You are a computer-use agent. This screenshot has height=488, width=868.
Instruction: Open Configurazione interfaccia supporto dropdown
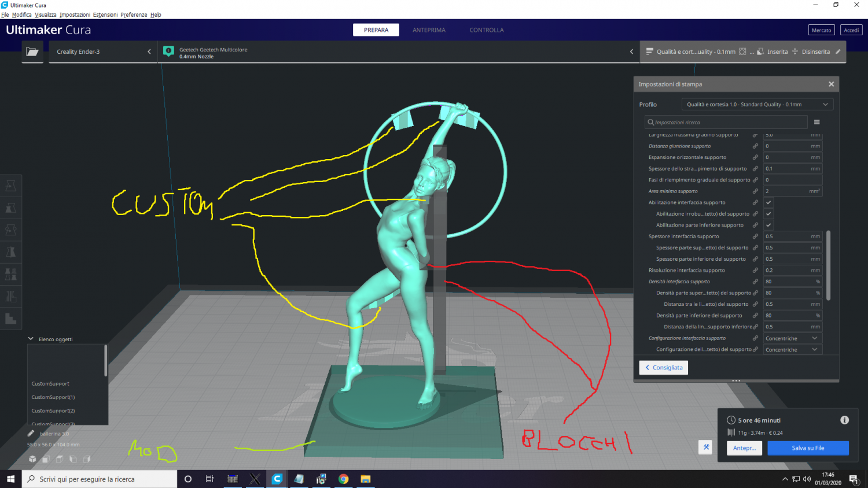[x=792, y=338]
